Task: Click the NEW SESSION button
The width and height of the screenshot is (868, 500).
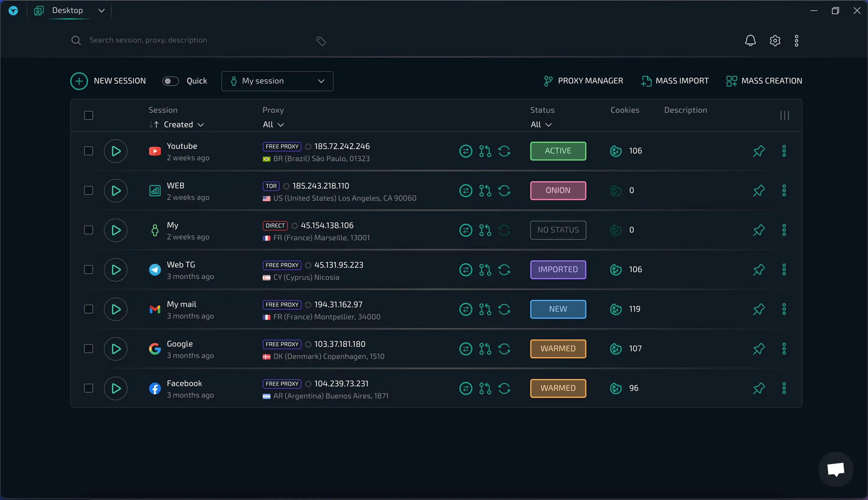Action: click(108, 81)
